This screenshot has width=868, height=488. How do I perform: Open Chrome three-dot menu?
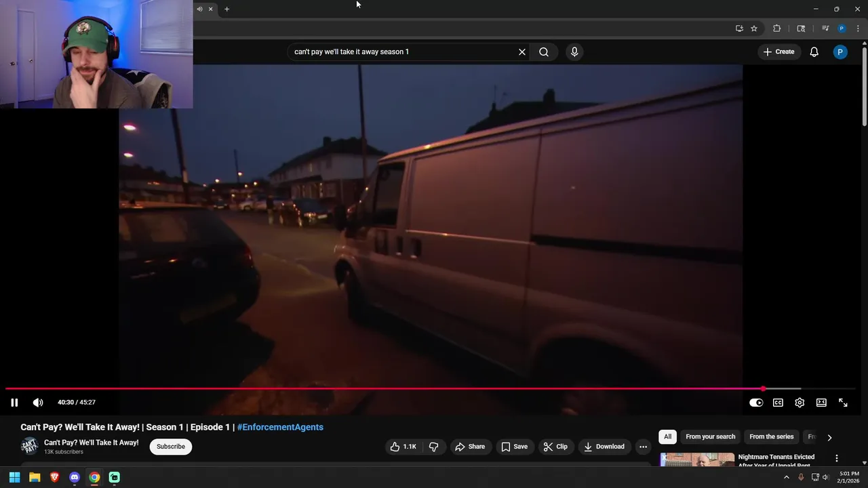pyautogui.click(x=859, y=28)
